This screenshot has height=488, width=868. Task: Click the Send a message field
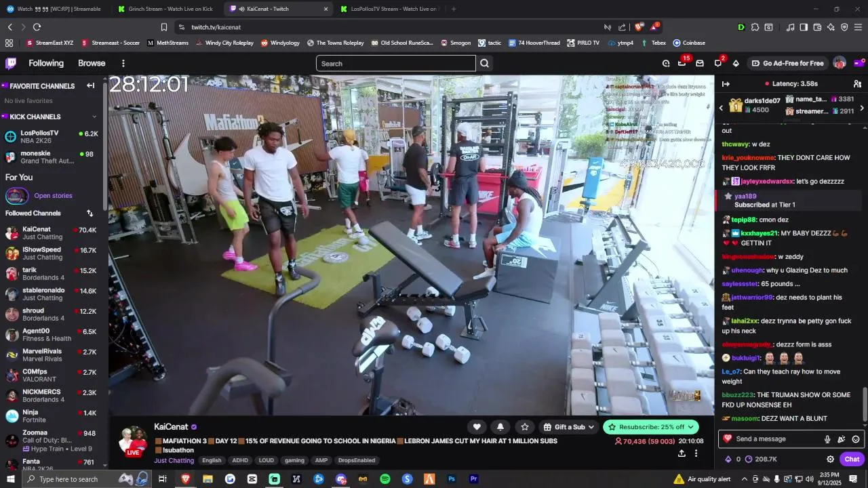coord(776,439)
